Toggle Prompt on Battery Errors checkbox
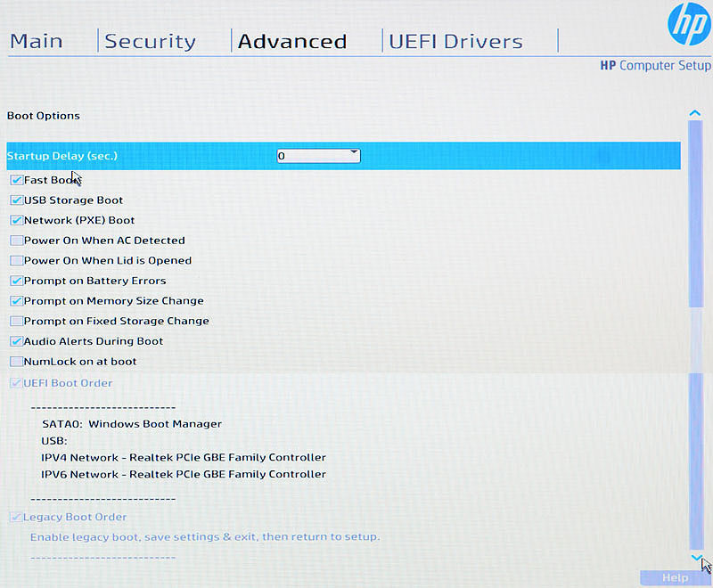The width and height of the screenshot is (713, 588). tap(16, 281)
